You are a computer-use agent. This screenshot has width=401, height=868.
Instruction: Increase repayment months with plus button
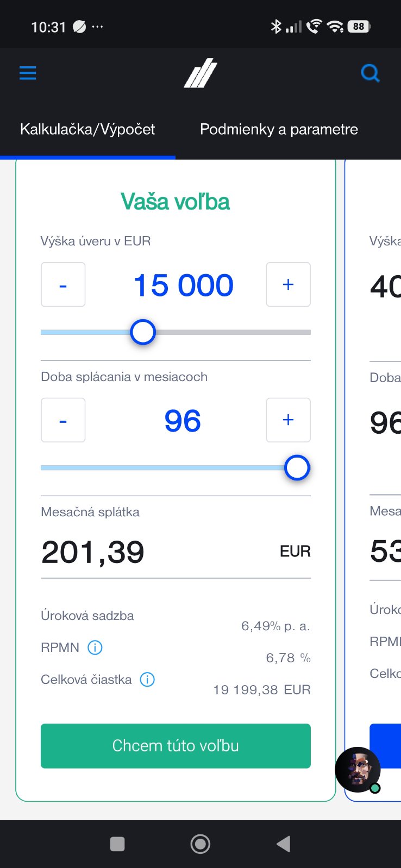[288, 420]
